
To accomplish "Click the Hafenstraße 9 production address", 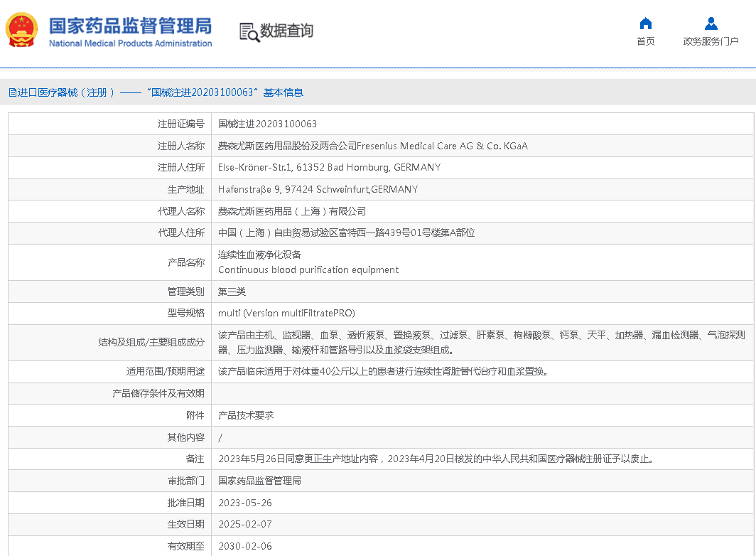I will (318, 190).
